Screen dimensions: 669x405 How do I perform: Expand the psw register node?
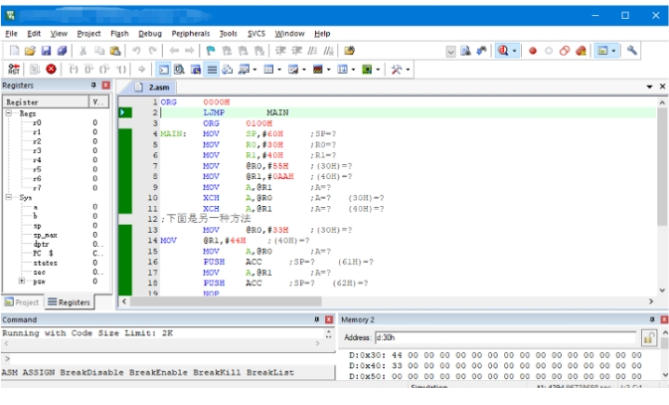[23, 281]
